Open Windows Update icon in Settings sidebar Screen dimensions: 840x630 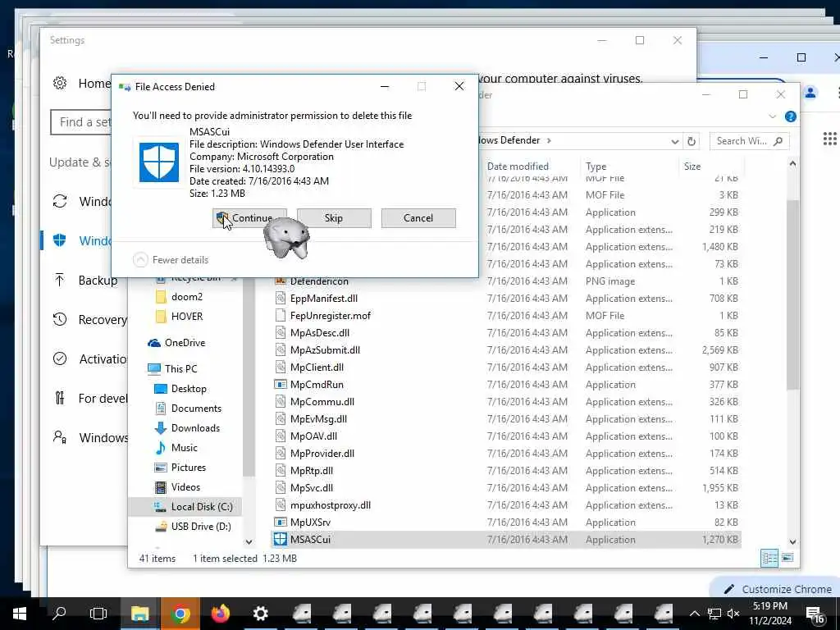click(x=59, y=202)
